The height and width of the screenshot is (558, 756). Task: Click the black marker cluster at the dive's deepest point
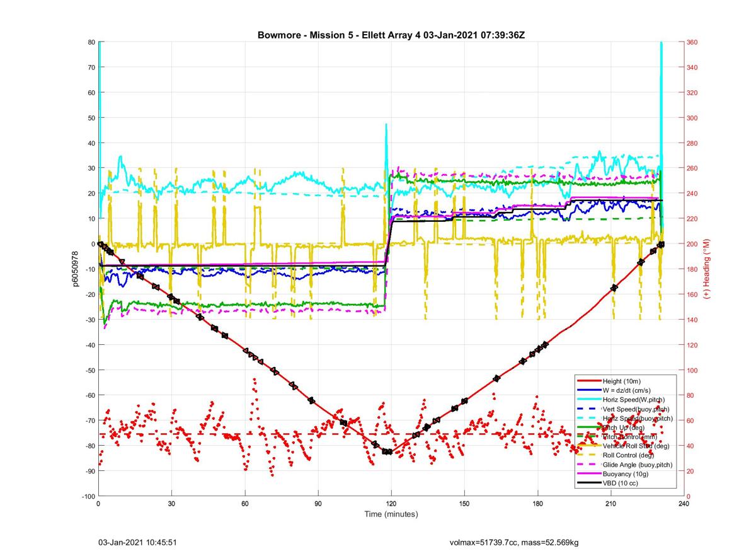387,451
